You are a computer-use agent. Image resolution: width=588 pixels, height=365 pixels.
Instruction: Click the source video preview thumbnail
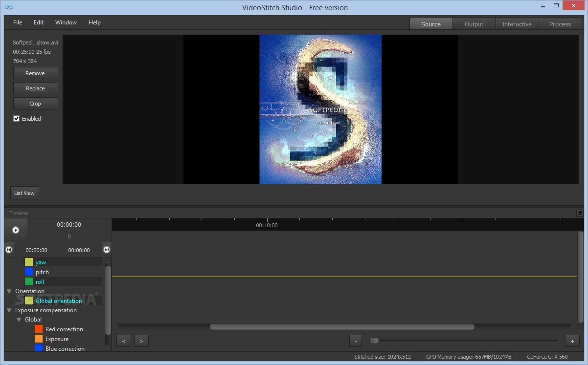[x=320, y=109]
